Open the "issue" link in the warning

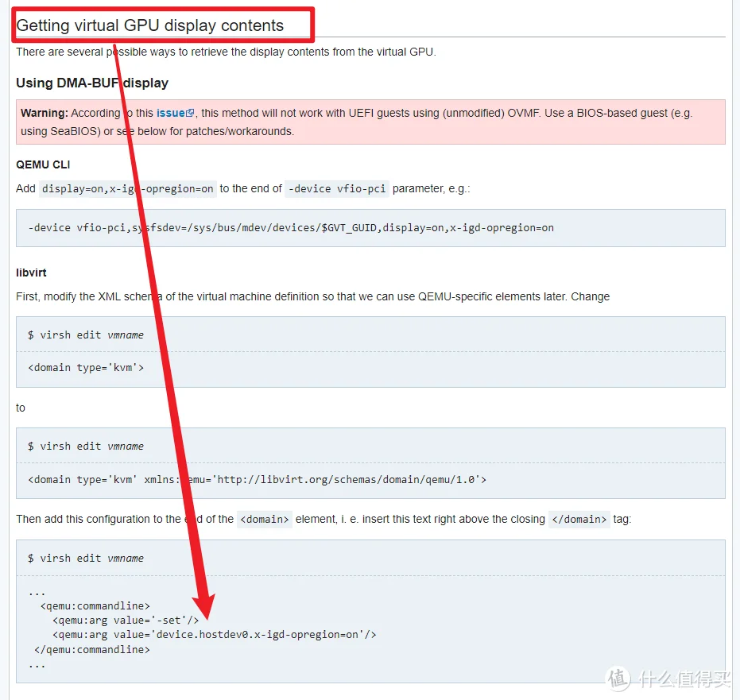(170, 113)
